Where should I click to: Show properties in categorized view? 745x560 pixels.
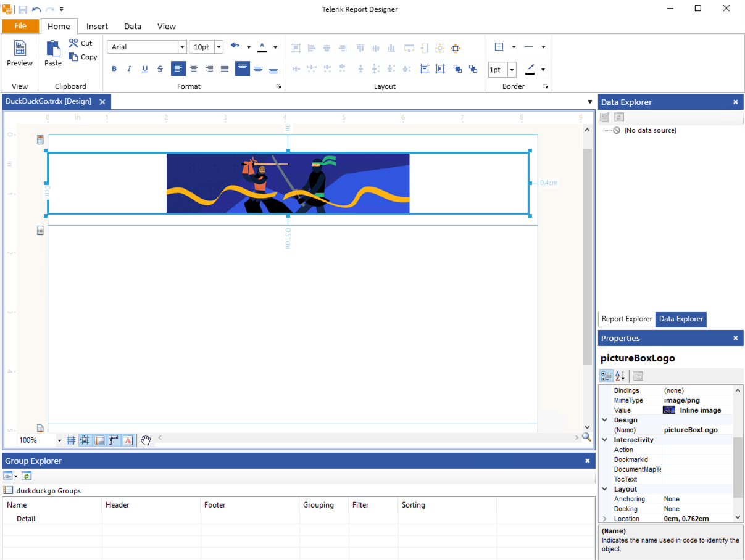tap(606, 376)
